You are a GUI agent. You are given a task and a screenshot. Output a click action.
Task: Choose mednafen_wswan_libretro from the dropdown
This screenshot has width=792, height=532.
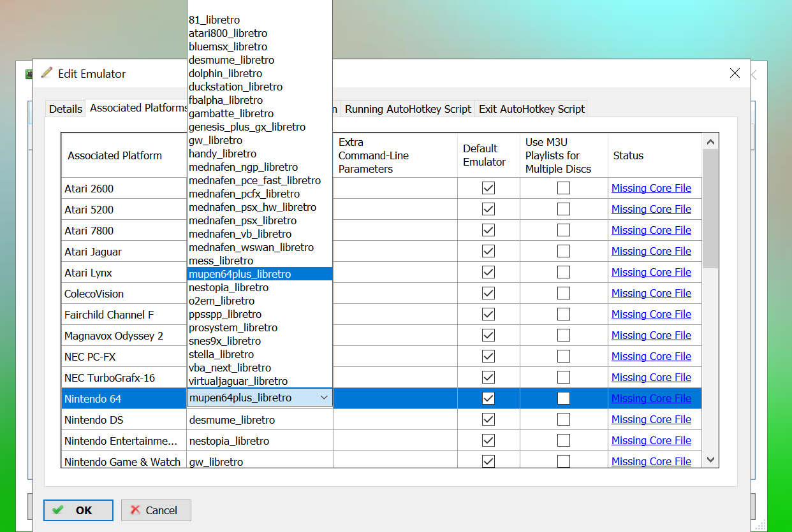[260, 247]
